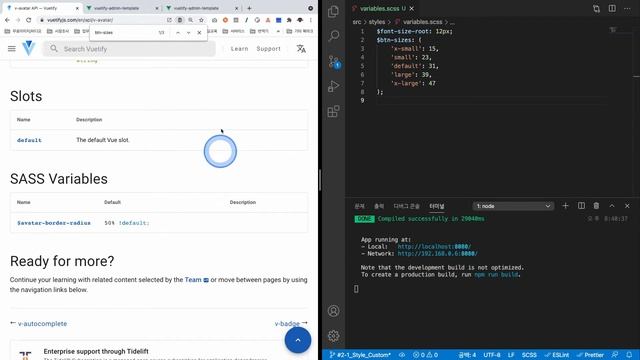Click the scroll-to-top floating button
Viewport: 640px width, 360px height.
298,340
